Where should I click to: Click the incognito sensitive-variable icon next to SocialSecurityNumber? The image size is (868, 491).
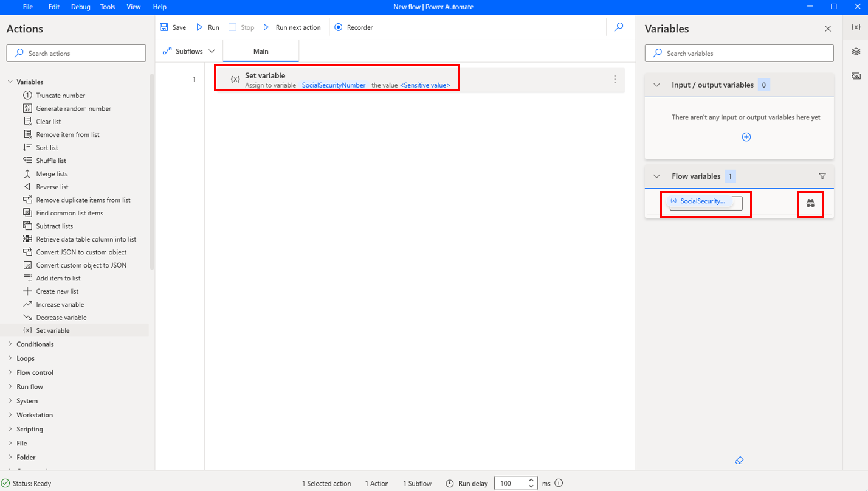pyautogui.click(x=810, y=204)
